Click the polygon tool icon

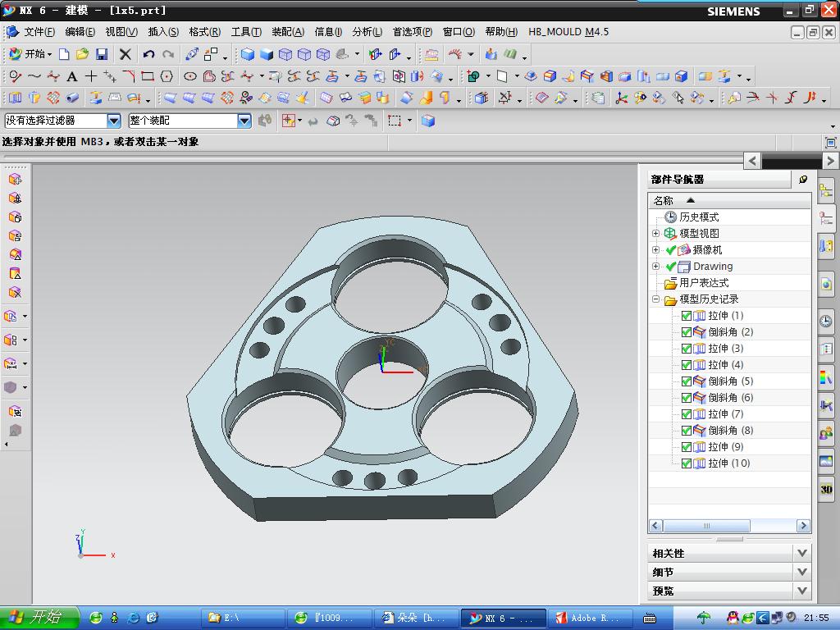click(x=167, y=76)
